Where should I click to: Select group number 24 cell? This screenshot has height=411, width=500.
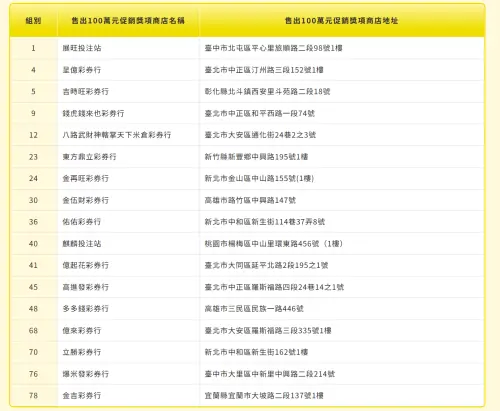[x=33, y=178]
